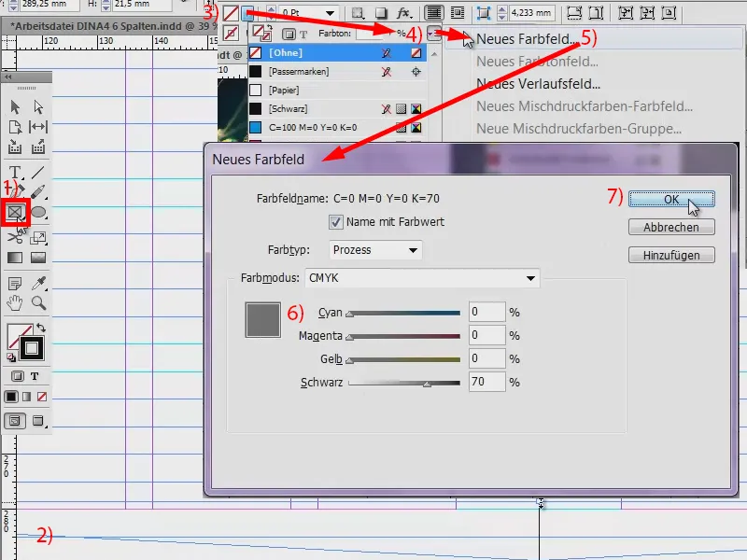
Task: Enable wrap around bounding box text wrap
Action: (458, 13)
